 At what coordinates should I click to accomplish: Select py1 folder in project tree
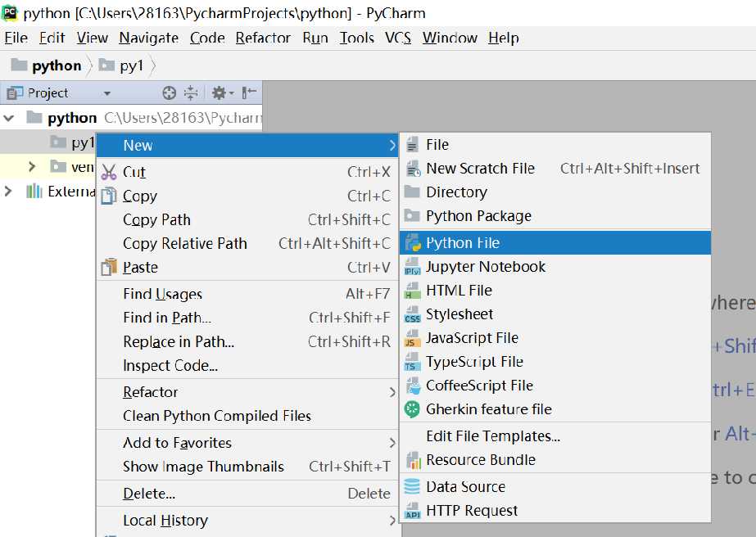pos(72,142)
